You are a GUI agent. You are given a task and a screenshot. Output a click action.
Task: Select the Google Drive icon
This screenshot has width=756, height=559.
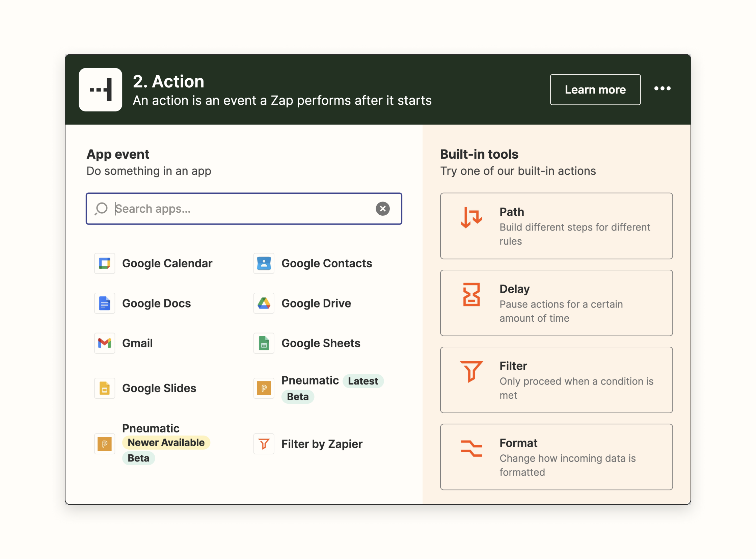pyautogui.click(x=264, y=303)
